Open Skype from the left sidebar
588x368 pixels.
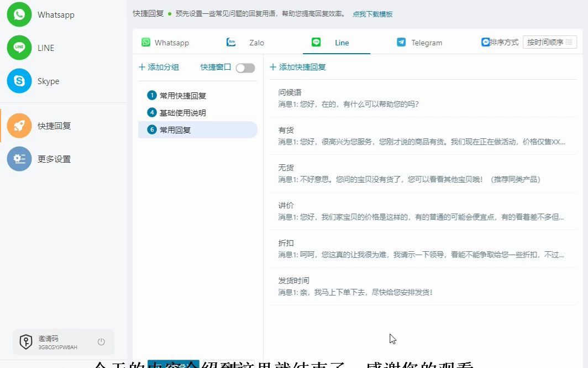click(x=19, y=81)
